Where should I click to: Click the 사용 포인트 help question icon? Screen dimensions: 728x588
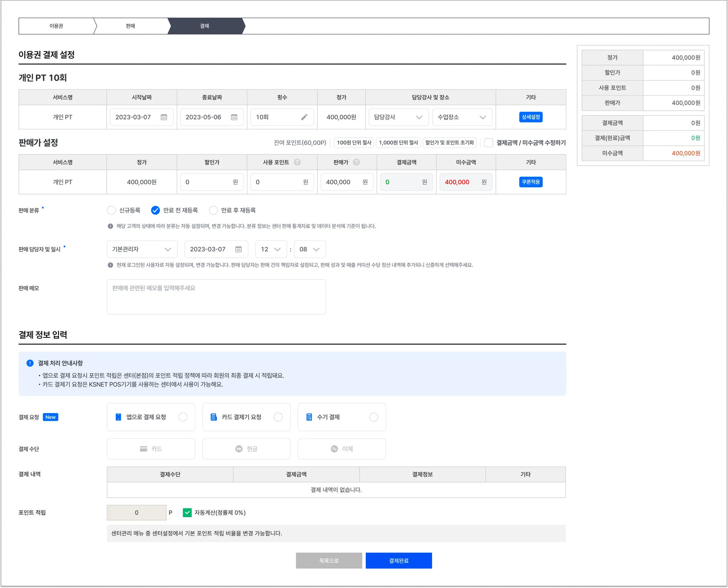click(297, 162)
